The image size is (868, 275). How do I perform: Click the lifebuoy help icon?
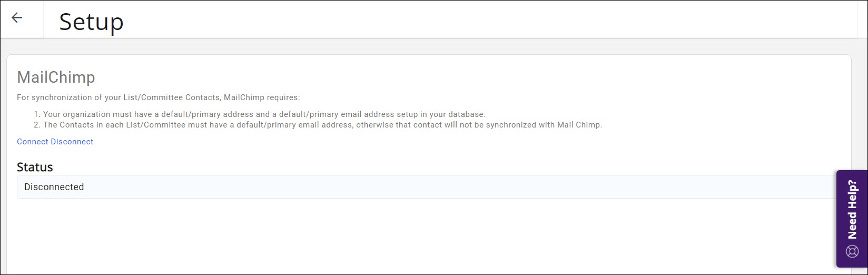point(852,250)
